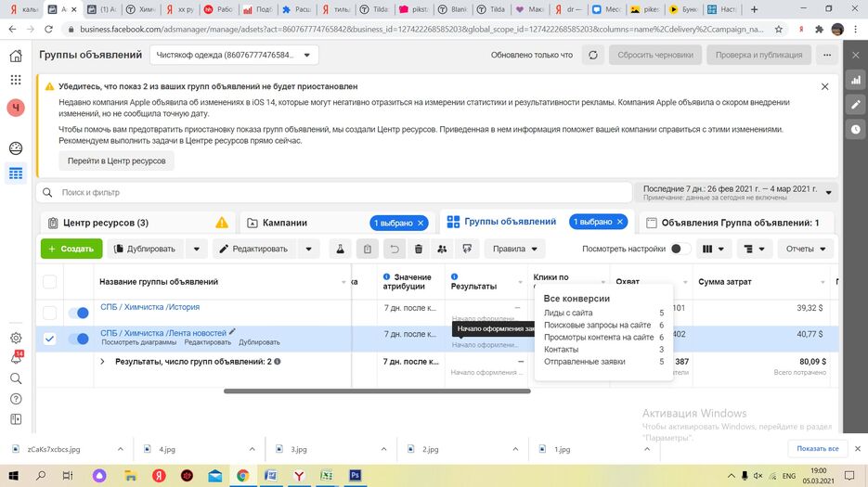Expand the Результаты summary row chevron
The height and width of the screenshot is (487, 868).
pyautogui.click(x=102, y=362)
